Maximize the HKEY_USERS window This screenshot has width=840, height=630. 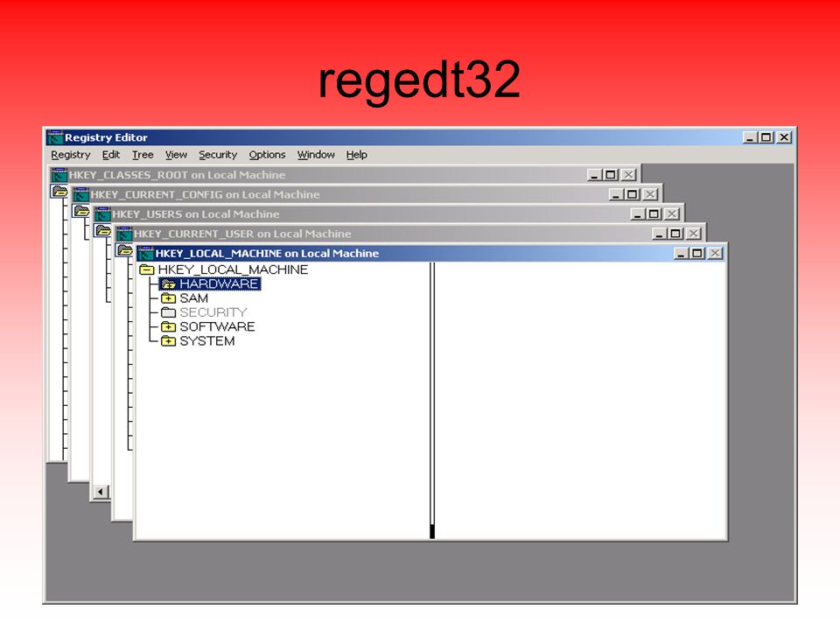tap(654, 214)
